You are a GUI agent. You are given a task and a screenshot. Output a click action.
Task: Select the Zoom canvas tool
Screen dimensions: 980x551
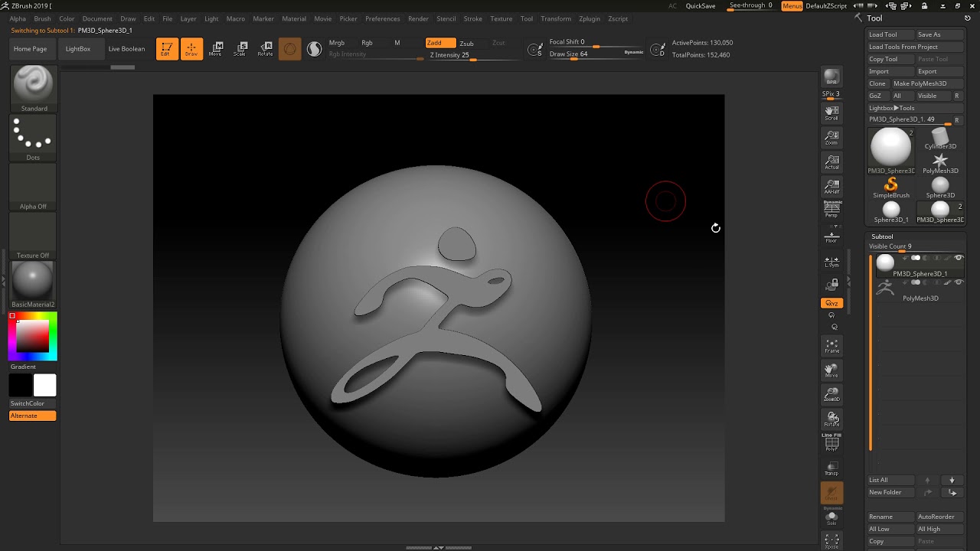click(831, 138)
